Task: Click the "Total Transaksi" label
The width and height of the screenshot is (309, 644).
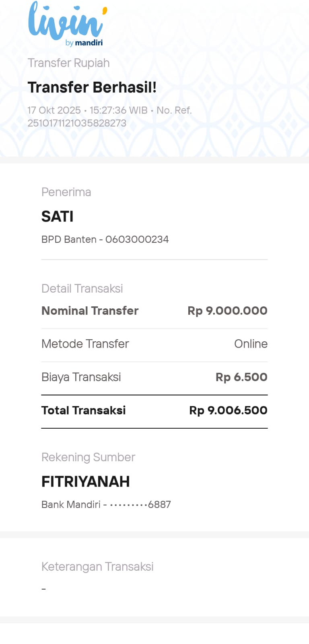Action: [83, 410]
